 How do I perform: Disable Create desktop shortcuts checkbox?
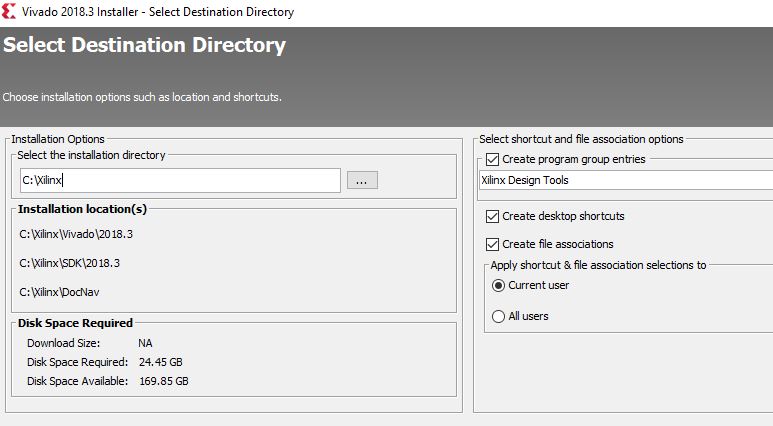pyautogui.click(x=492, y=216)
